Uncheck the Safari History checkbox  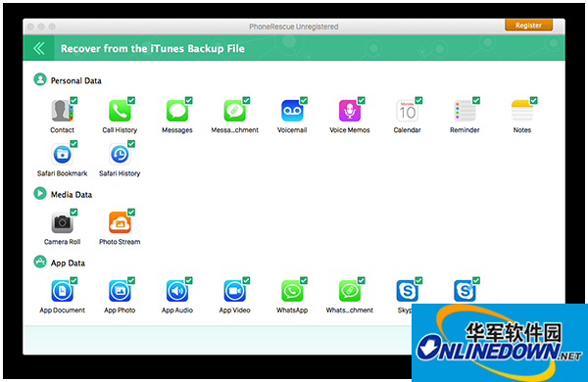[x=131, y=144]
